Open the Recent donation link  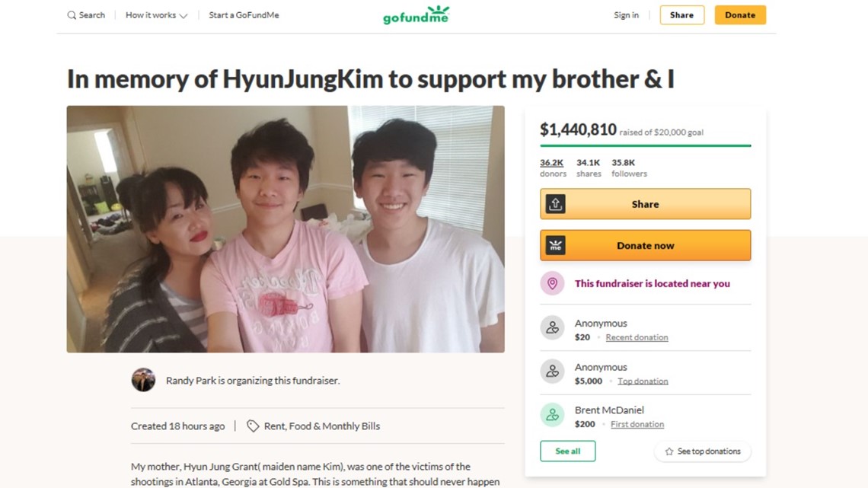pos(637,337)
